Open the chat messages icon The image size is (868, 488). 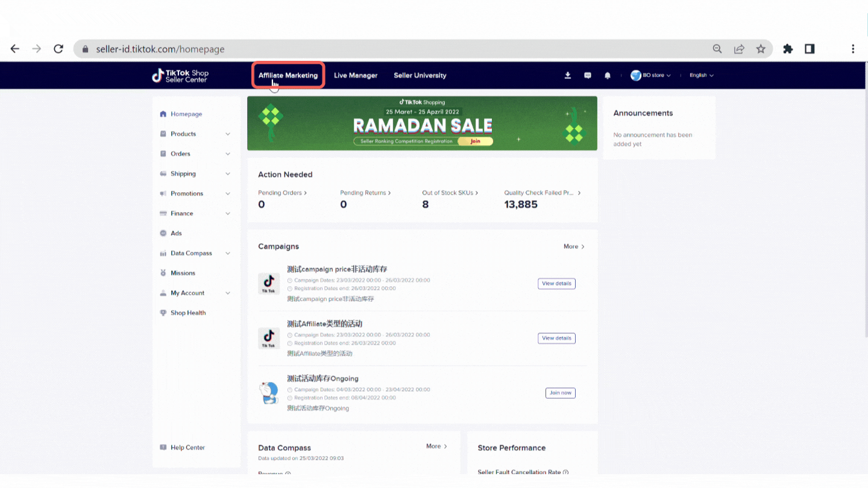tap(588, 75)
